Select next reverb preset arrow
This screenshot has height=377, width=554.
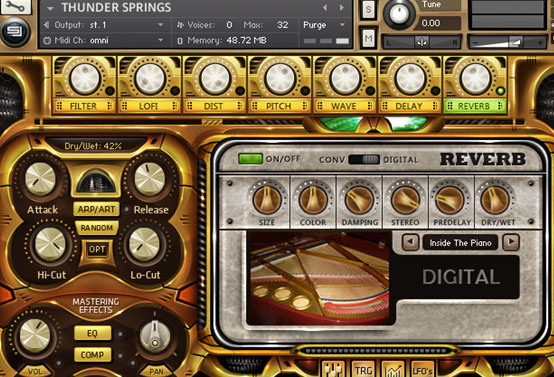511,242
